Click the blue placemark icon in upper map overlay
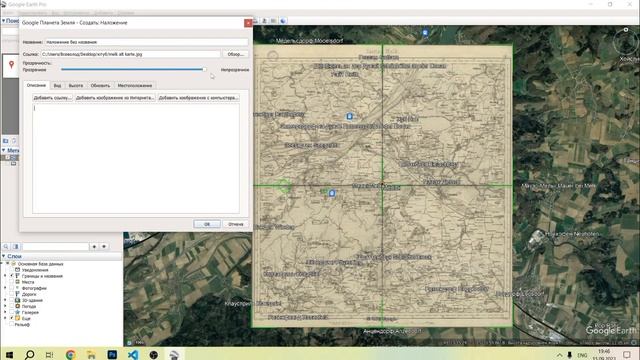Viewport: 640px width, 360px height. (349, 116)
